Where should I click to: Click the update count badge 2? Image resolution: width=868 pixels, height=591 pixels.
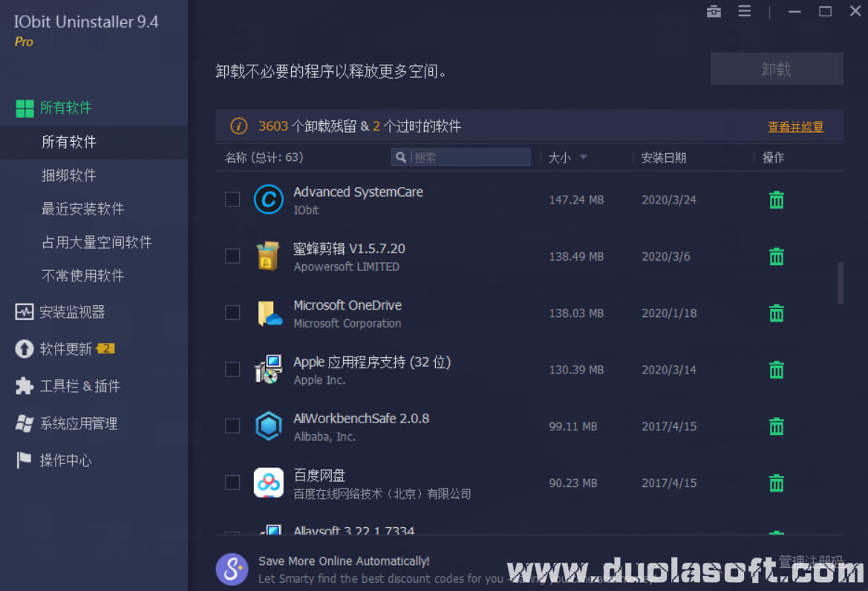click(x=105, y=348)
